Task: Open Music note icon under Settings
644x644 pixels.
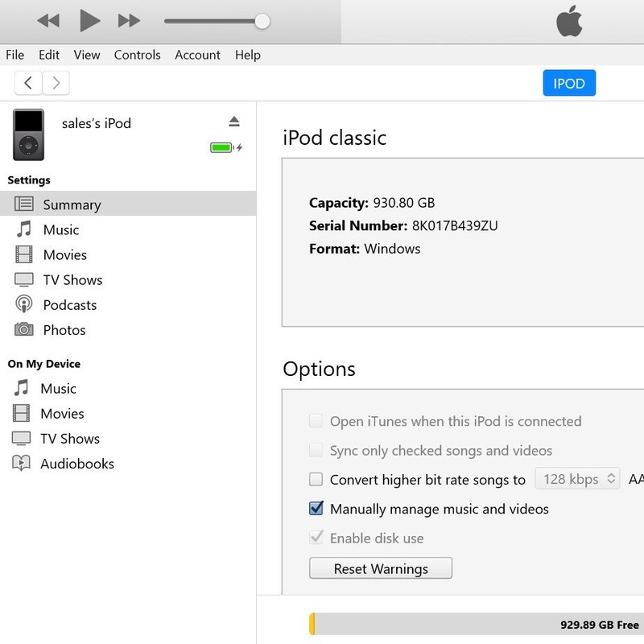Action: [x=24, y=229]
